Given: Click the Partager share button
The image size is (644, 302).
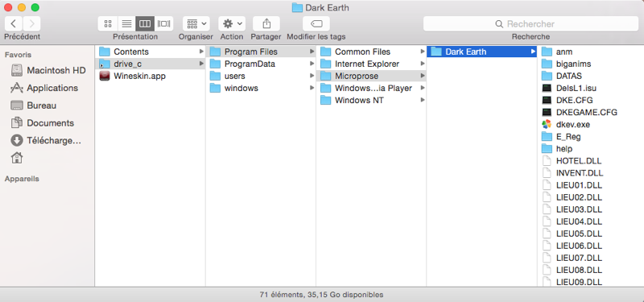Looking at the screenshot, I should click(x=266, y=23).
